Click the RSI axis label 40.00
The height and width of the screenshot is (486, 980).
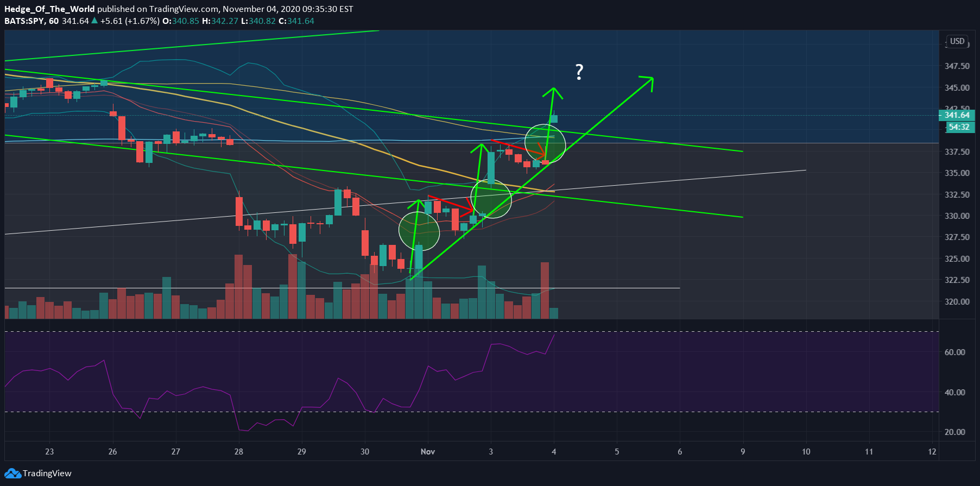[x=955, y=392]
